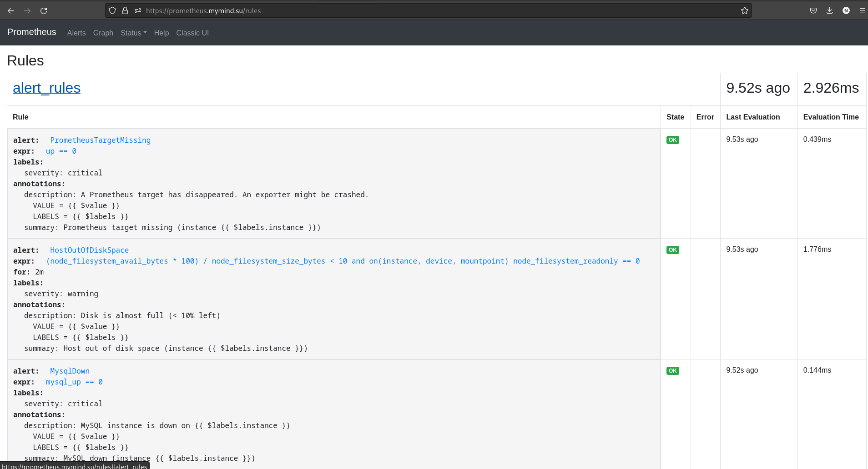Click 'Host out of disk space' summary line
Screen dimensions: 868x469
click(x=166, y=348)
